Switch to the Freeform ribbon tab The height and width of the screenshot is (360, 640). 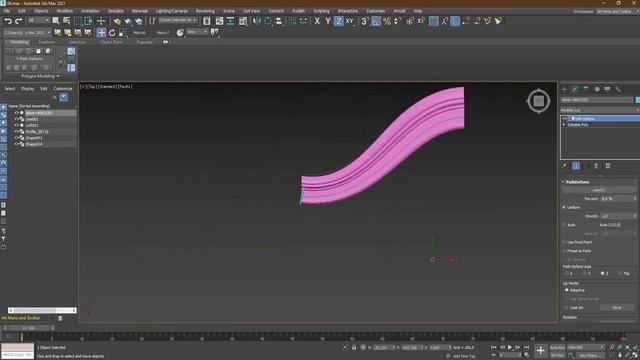[x=46, y=42]
